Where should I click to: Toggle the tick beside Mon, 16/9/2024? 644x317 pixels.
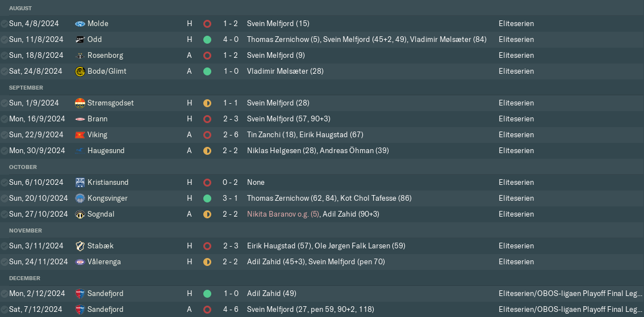(5, 119)
